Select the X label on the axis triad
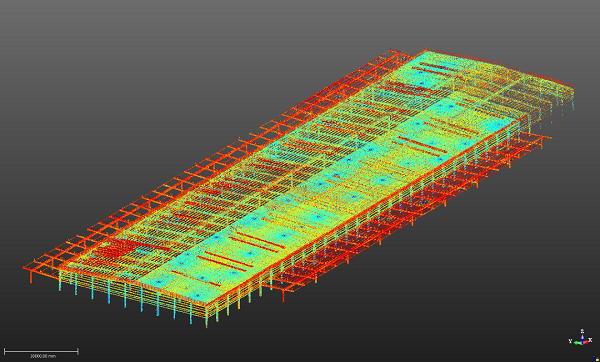 click(591, 339)
